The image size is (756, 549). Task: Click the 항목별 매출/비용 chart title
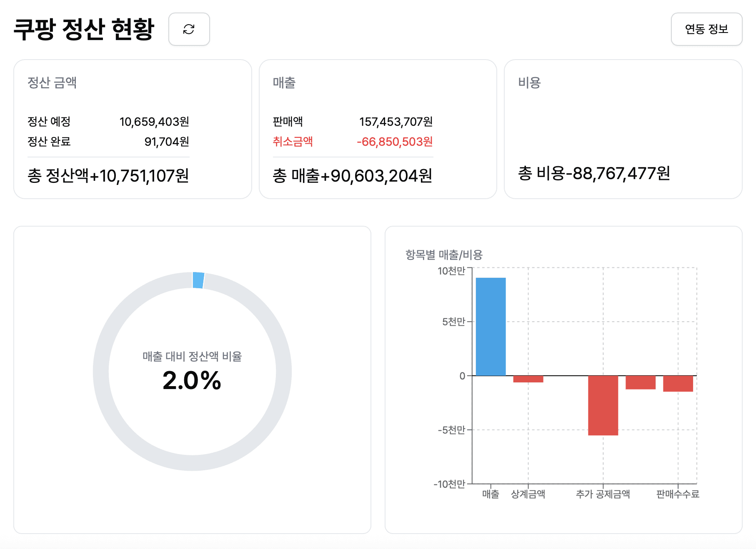444,255
